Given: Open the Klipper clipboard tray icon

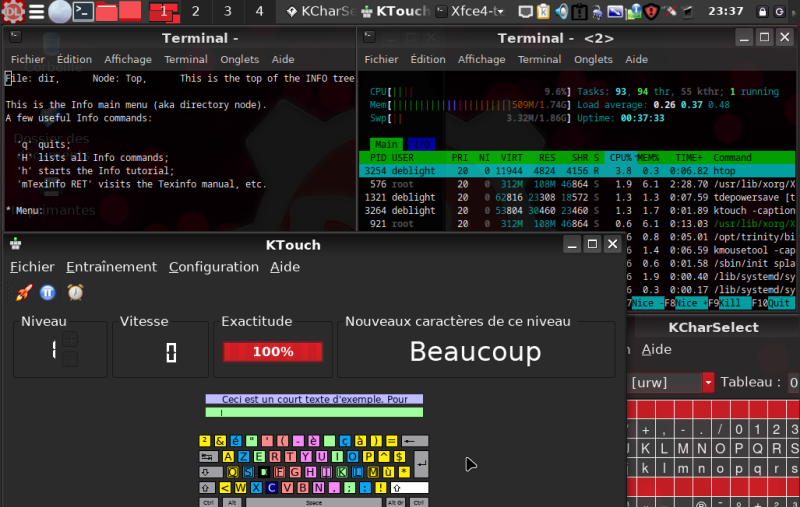Looking at the screenshot, I should [x=543, y=11].
